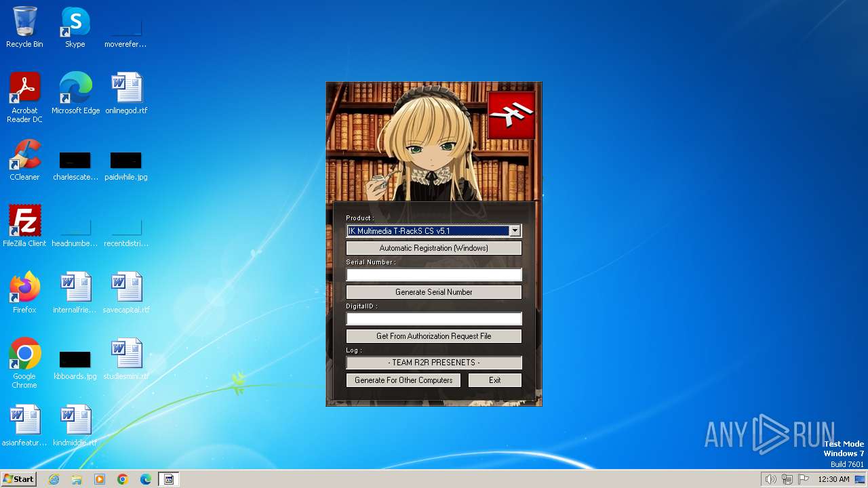Select the Skype desktop shortcut
The height and width of the screenshot is (488, 868).
click(x=75, y=28)
